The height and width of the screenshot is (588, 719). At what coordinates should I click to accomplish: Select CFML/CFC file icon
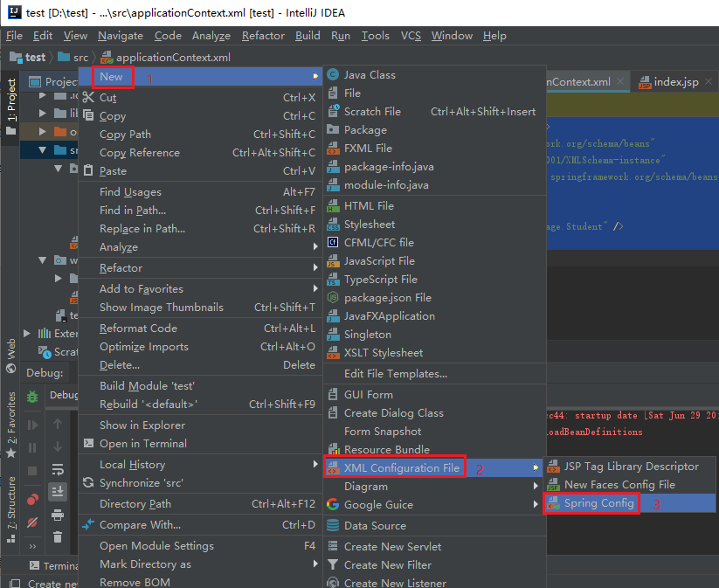point(333,242)
